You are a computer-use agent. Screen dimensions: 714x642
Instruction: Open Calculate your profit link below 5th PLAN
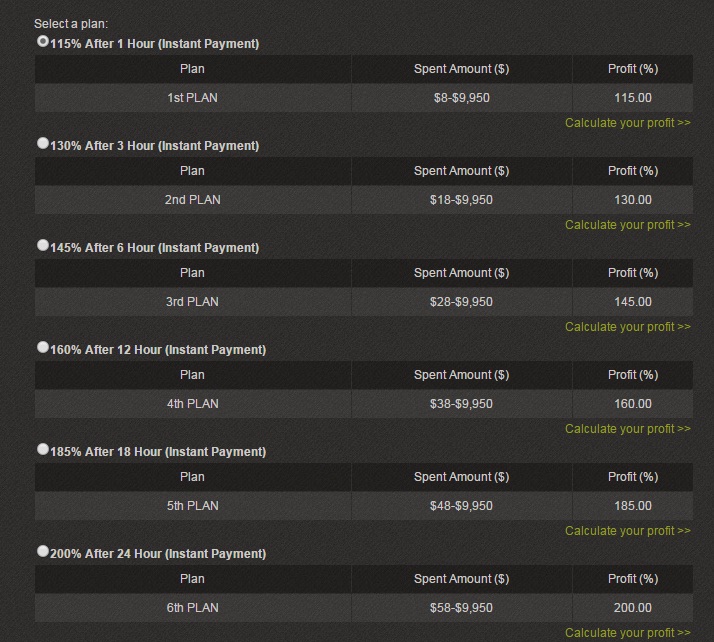627,531
